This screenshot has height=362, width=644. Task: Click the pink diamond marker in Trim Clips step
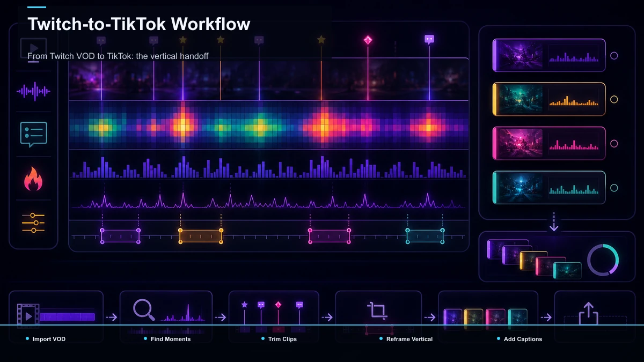[x=278, y=305]
